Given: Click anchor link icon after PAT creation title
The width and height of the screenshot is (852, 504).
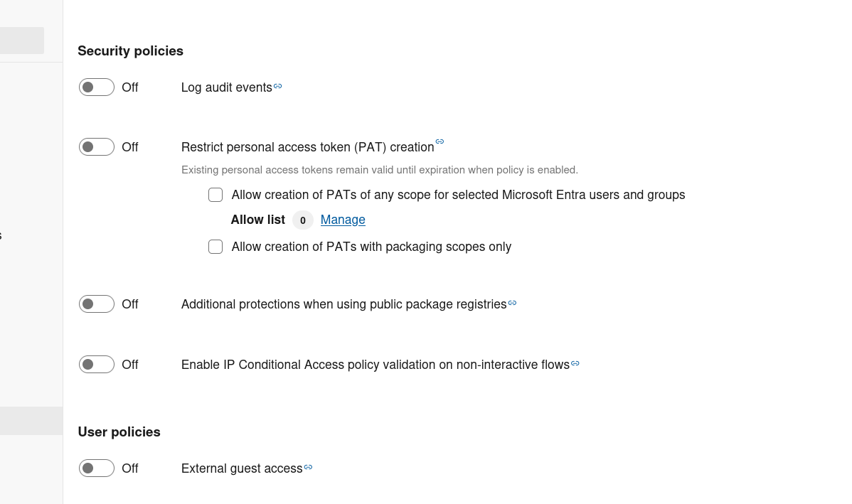Looking at the screenshot, I should pyautogui.click(x=440, y=141).
